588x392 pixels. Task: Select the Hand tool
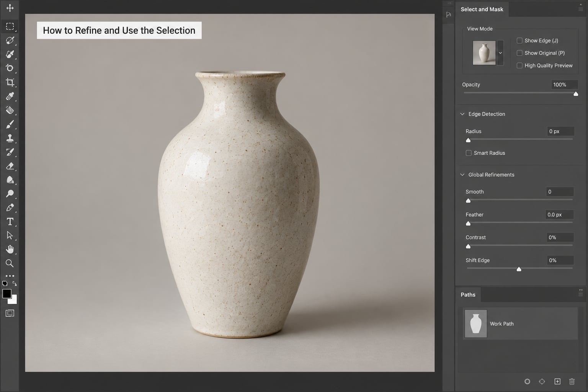click(x=10, y=249)
